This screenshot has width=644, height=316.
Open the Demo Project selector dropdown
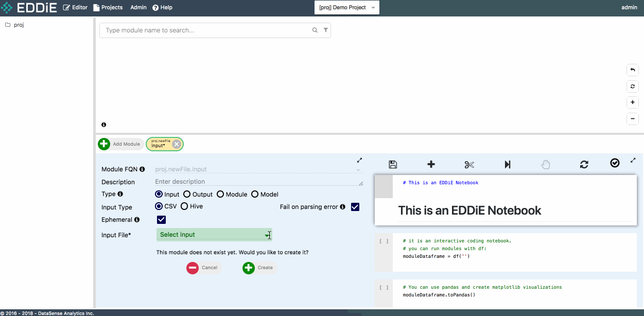[x=346, y=8]
